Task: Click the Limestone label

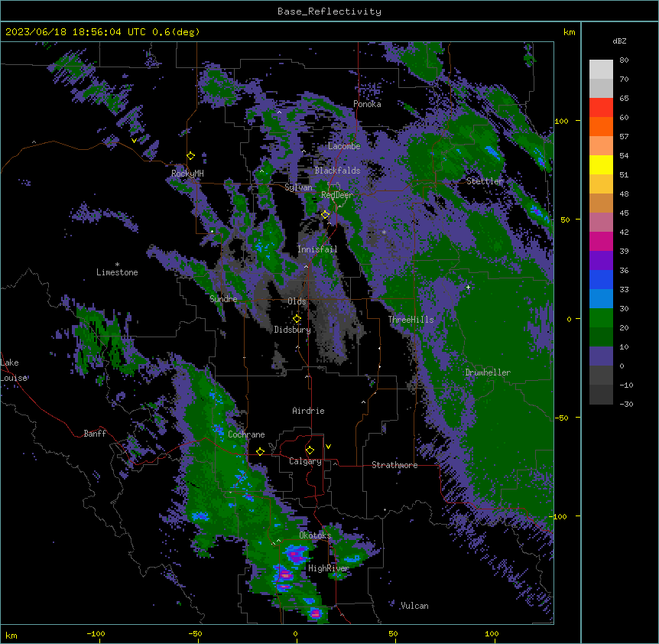Action: coord(117,272)
